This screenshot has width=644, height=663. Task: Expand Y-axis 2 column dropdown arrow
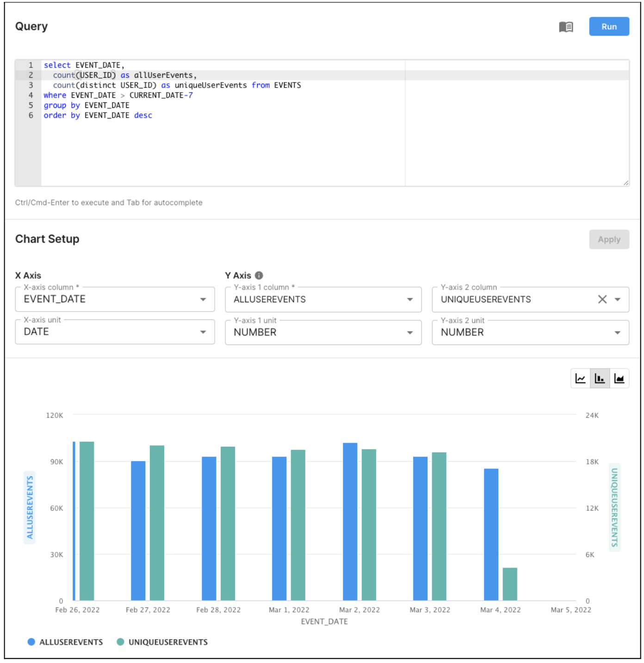(x=618, y=300)
